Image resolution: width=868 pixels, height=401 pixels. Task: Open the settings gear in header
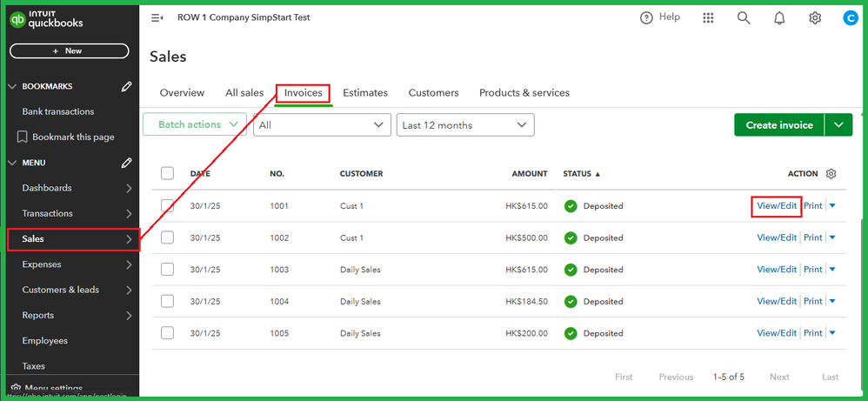(815, 18)
